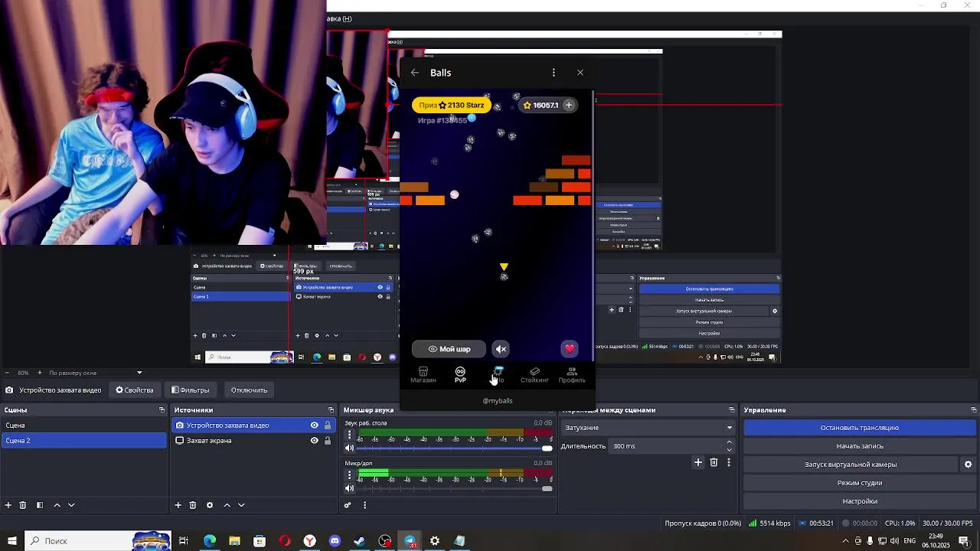Mute the Микр/доп channel speaker
Screen dimensions: 980x551
350,488
